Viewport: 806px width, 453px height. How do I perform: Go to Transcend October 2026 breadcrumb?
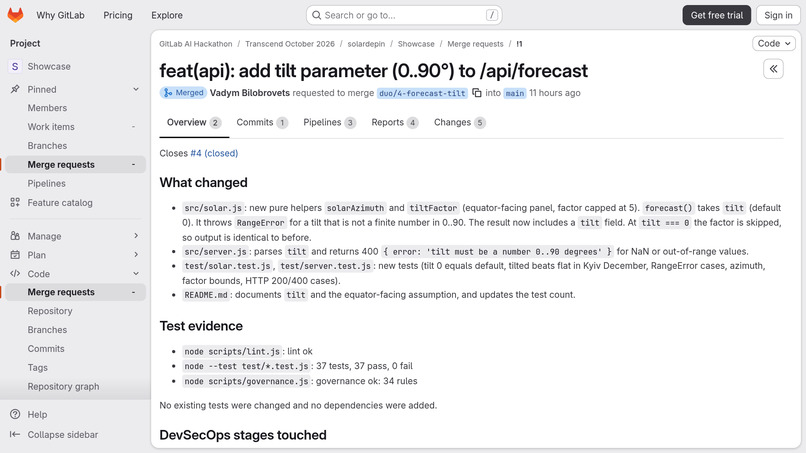tap(290, 44)
